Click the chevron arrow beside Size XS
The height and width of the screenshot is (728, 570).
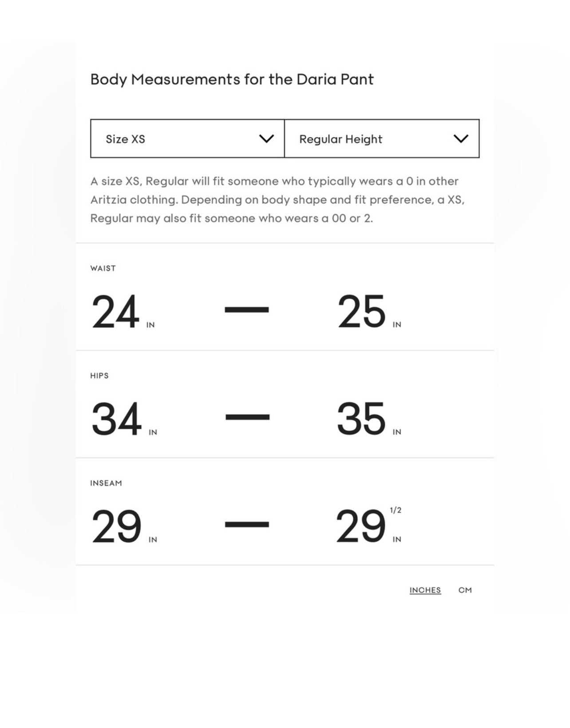coord(266,139)
